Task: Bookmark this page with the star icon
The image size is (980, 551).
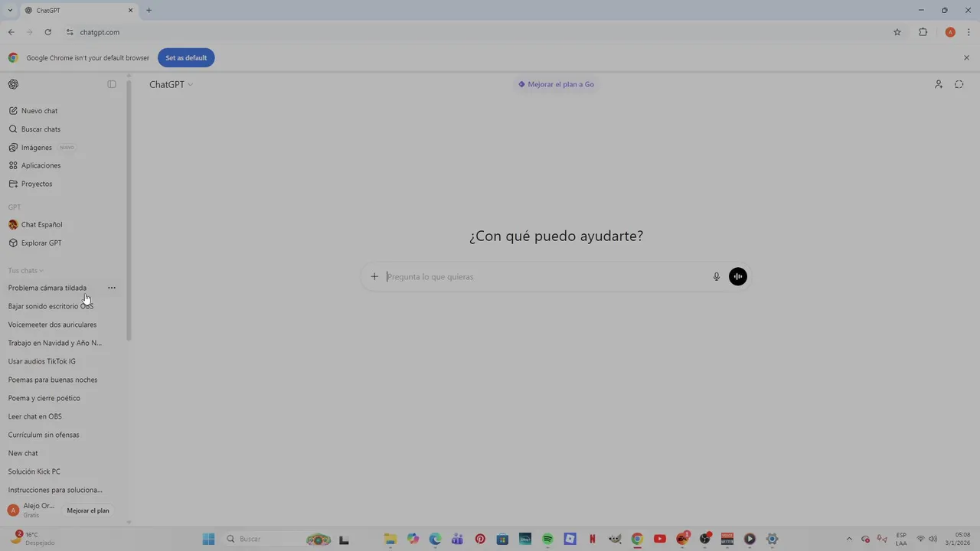Action: point(897,32)
